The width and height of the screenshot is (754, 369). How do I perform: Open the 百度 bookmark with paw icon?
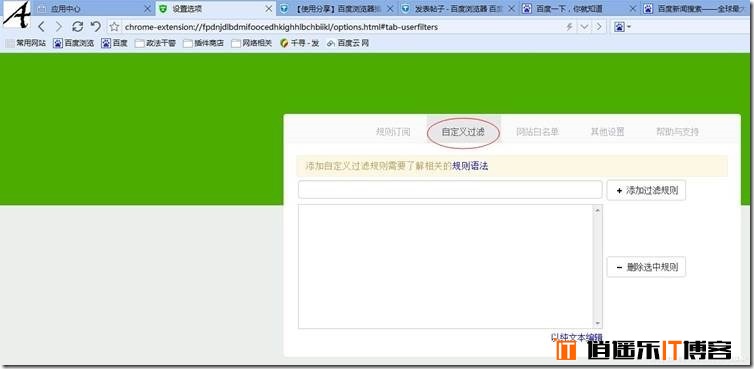tap(114, 43)
